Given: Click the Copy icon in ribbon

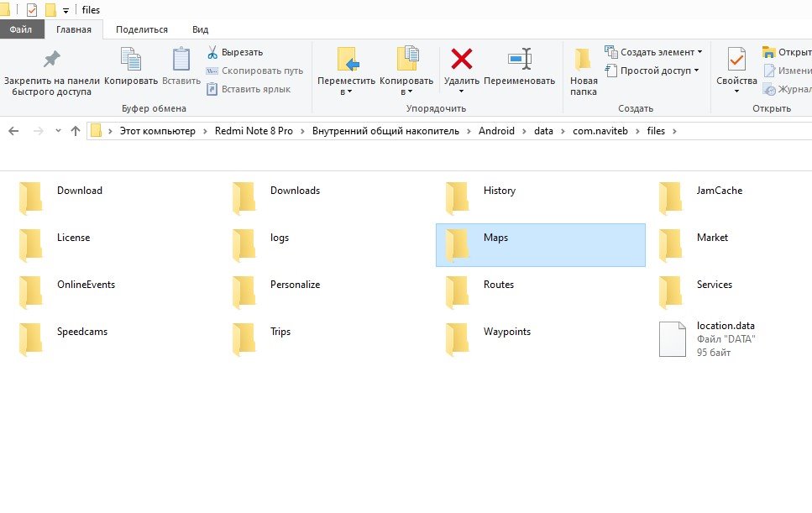Looking at the screenshot, I should click(x=131, y=60).
